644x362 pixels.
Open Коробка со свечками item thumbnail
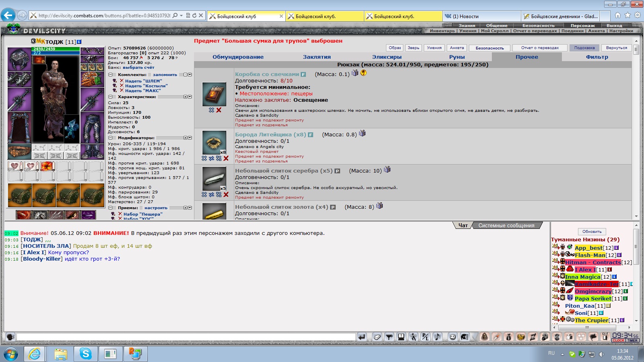214,95
